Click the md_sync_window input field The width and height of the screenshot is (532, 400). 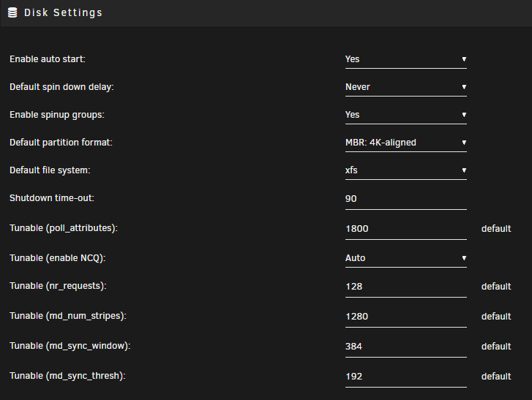point(406,347)
